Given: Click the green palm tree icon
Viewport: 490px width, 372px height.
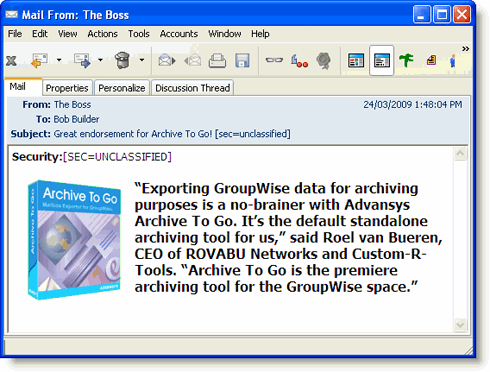Looking at the screenshot, I should [x=406, y=60].
